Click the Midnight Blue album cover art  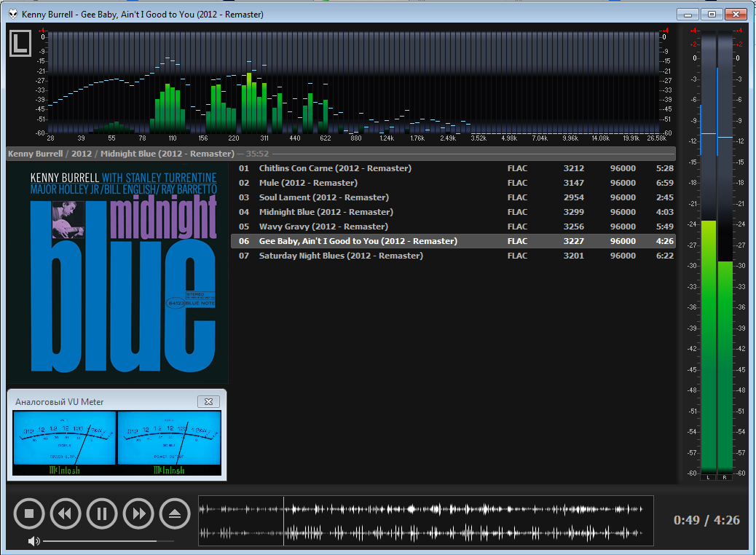[118, 272]
